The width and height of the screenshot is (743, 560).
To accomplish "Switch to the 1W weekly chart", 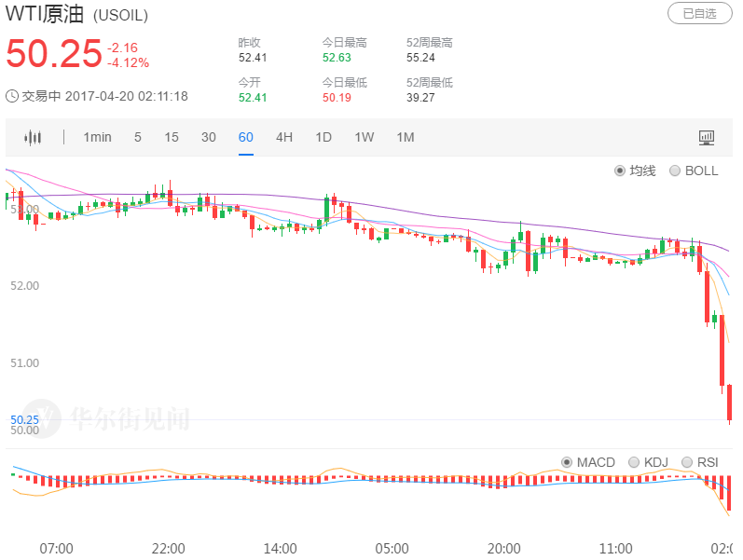I will point(365,138).
